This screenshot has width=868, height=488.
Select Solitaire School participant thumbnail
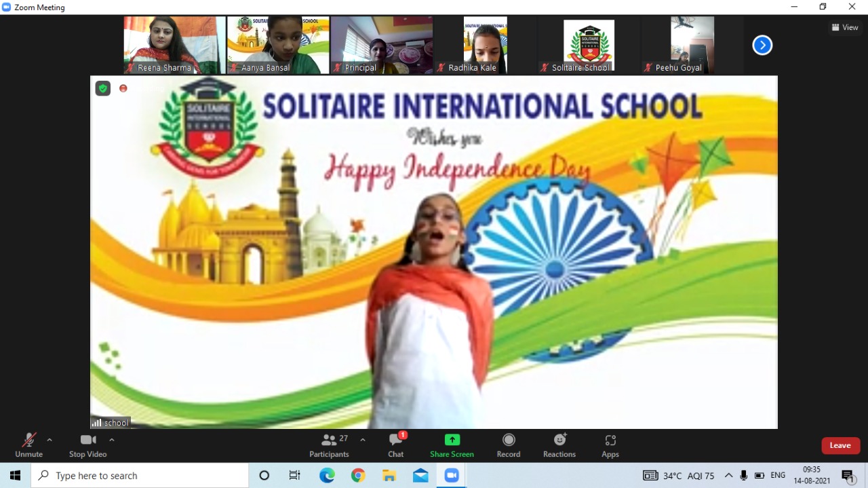pyautogui.click(x=589, y=45)
